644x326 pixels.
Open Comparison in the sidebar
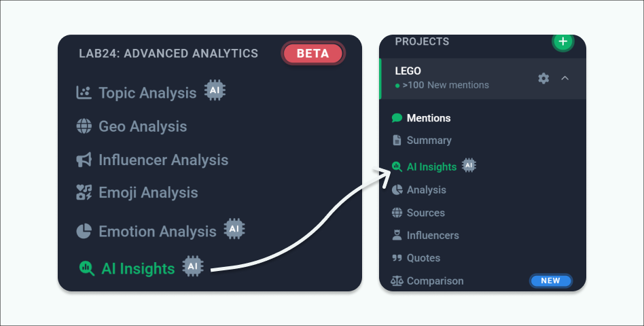coord(427,281)
